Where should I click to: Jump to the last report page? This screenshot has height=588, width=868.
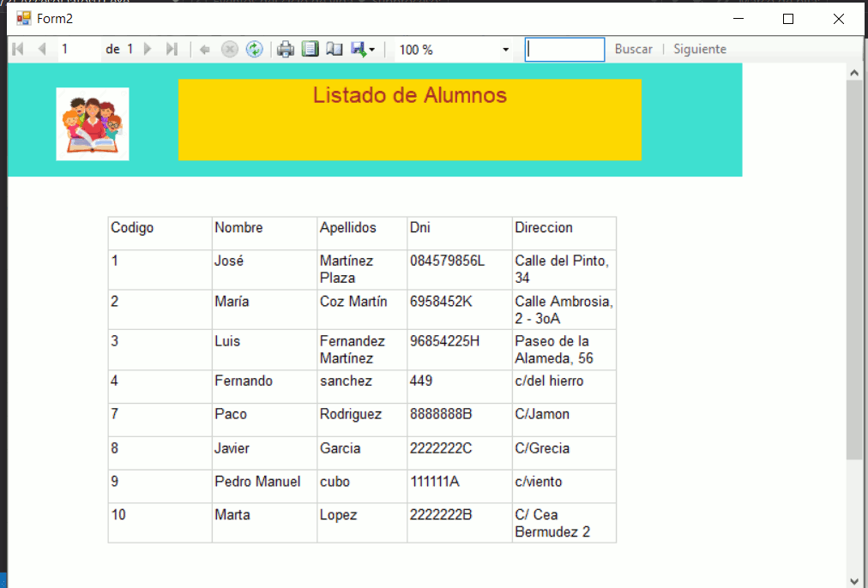coord(172,50)
